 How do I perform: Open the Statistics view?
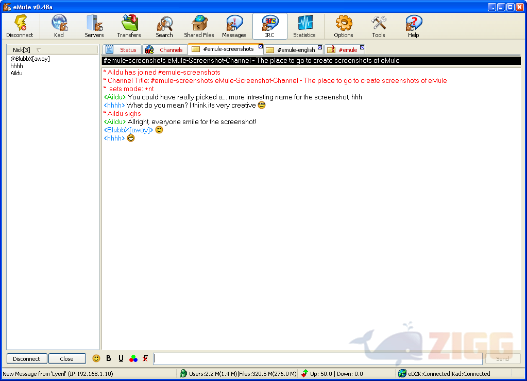click(x=304, y=26)
